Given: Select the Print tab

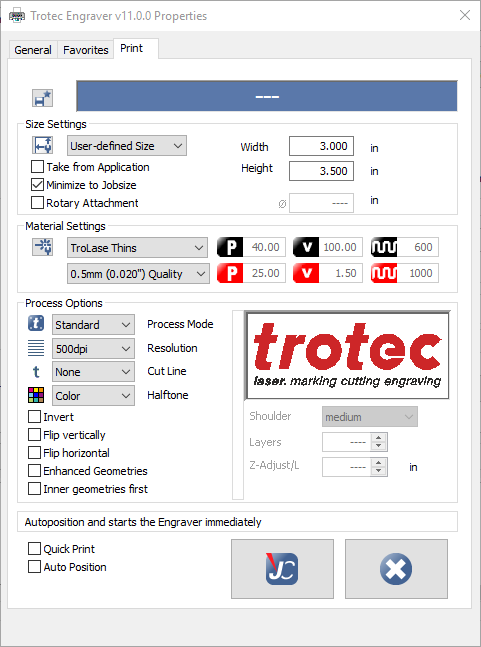Looking at the screenshot, I should (x=136, y=49).
